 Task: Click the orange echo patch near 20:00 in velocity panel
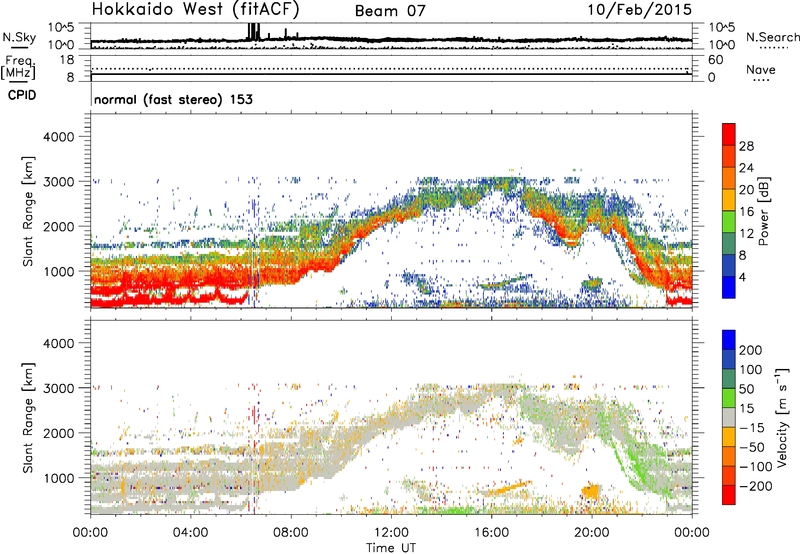coord(592,491)
